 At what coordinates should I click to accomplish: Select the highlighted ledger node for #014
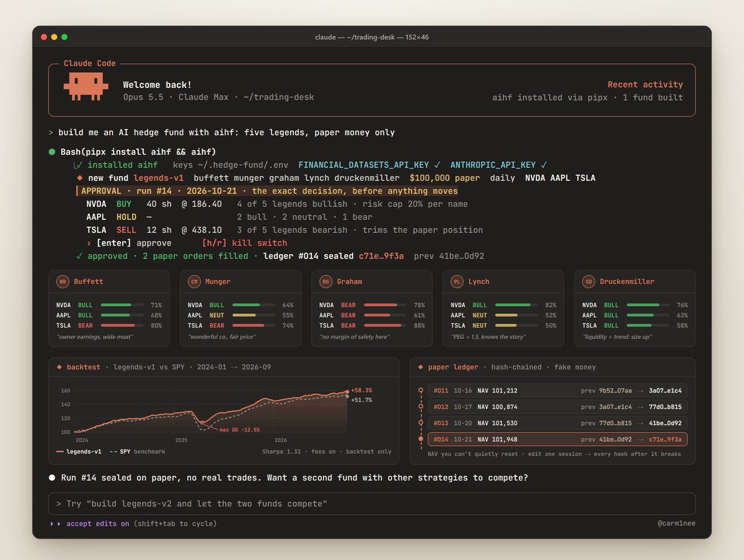coord(421,440)
